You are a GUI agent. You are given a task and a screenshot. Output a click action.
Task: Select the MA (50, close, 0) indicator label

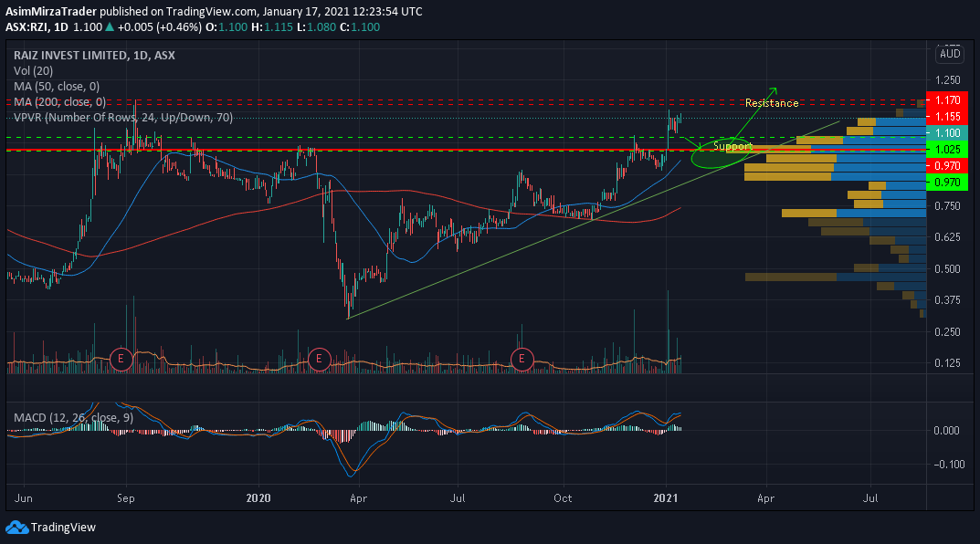57,86
